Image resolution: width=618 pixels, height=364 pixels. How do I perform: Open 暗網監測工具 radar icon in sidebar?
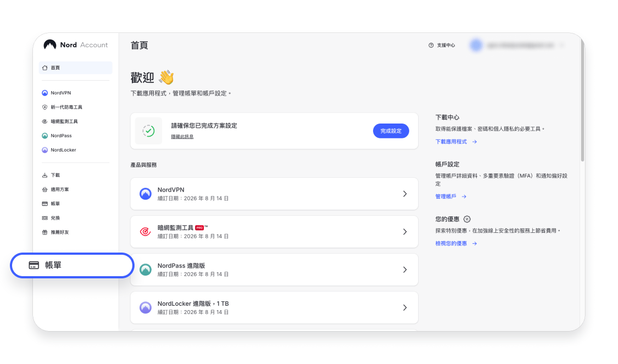[44, 121]
